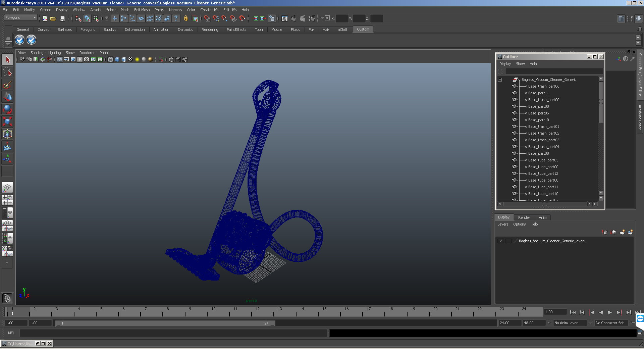
Task: Collapse Bagless_Vacuum_Cleaner_Generic node in Outliner
Action: click(500, 80)
